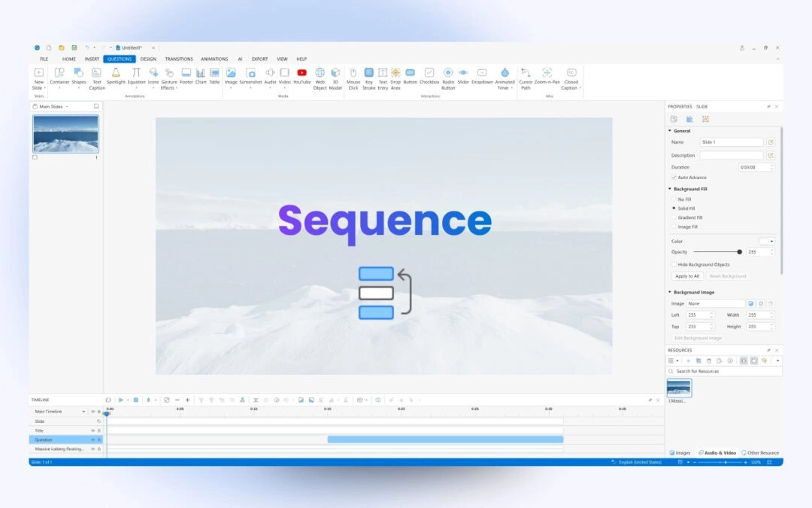Add a Footer to the slide
Viewport: 812px width, 508px height.
pyautogui.click(x=186, y=76)
